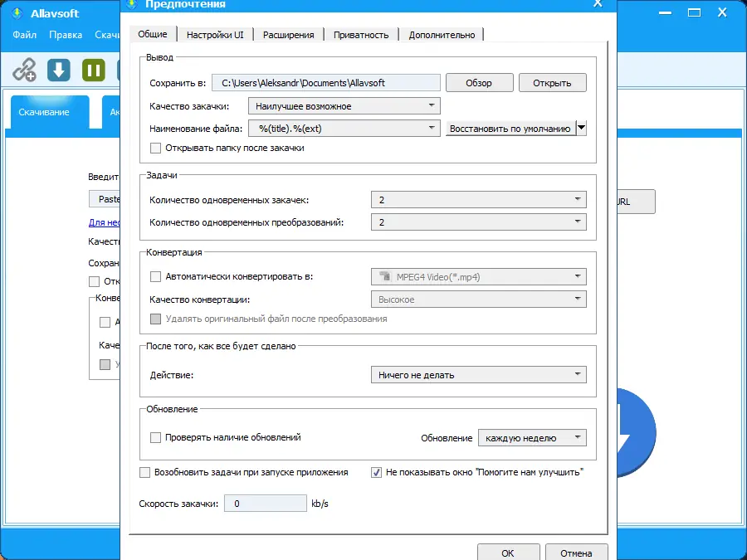
Task: Click the green Pause toolbar icon
Action: click(93, 71)
